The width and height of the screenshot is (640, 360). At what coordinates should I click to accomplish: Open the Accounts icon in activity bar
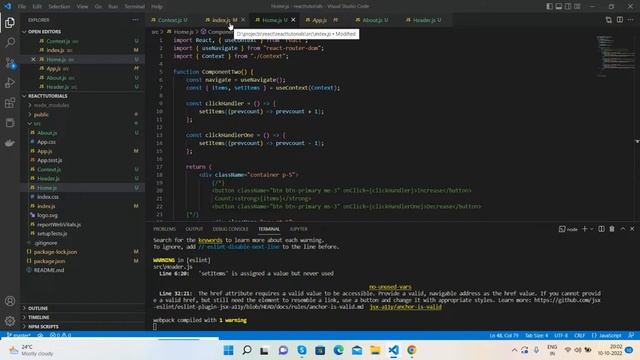10,301
